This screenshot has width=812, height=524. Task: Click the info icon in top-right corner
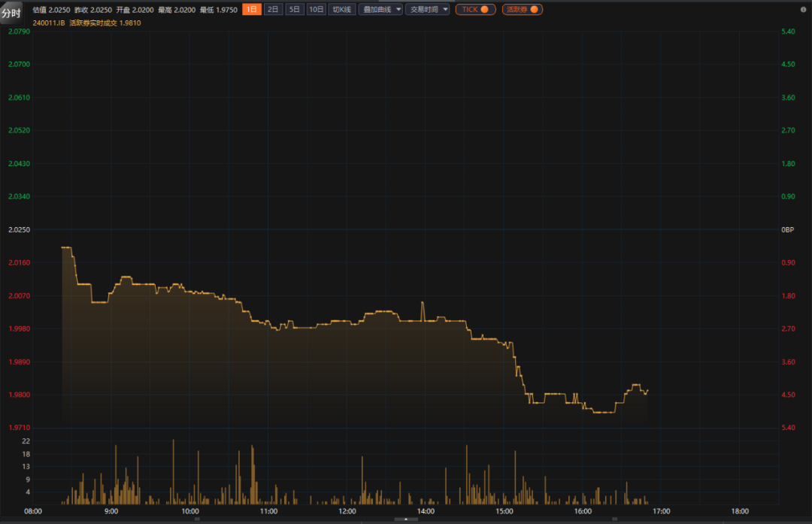[804, 9]
